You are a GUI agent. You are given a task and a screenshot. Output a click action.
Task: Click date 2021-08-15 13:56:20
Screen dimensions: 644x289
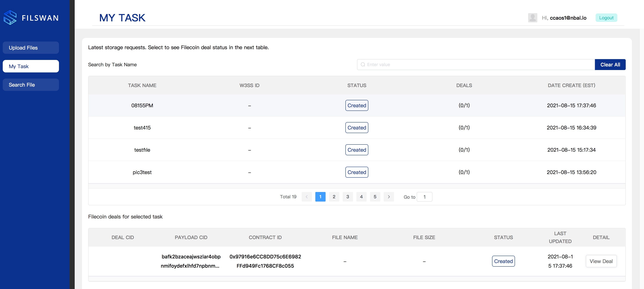coord(572,172)
